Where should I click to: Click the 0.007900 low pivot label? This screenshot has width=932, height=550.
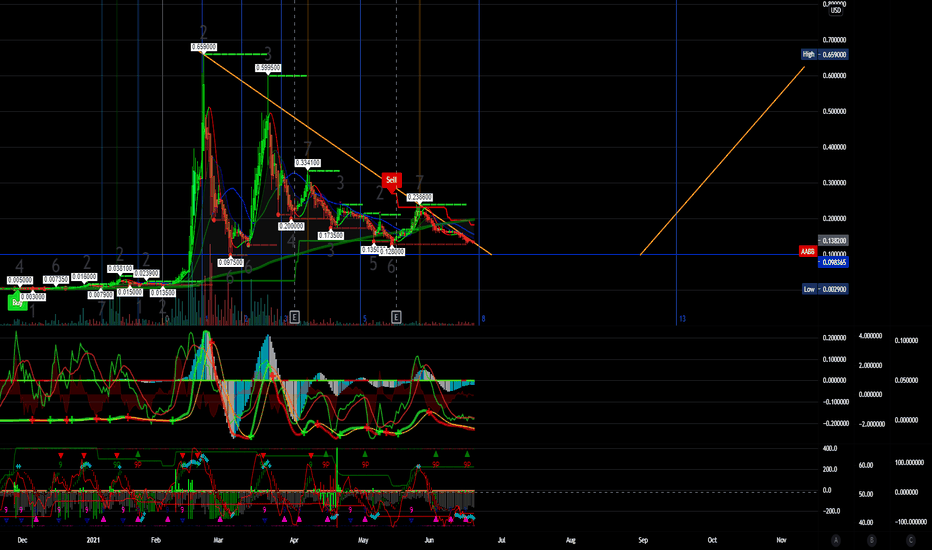(100, 294)
